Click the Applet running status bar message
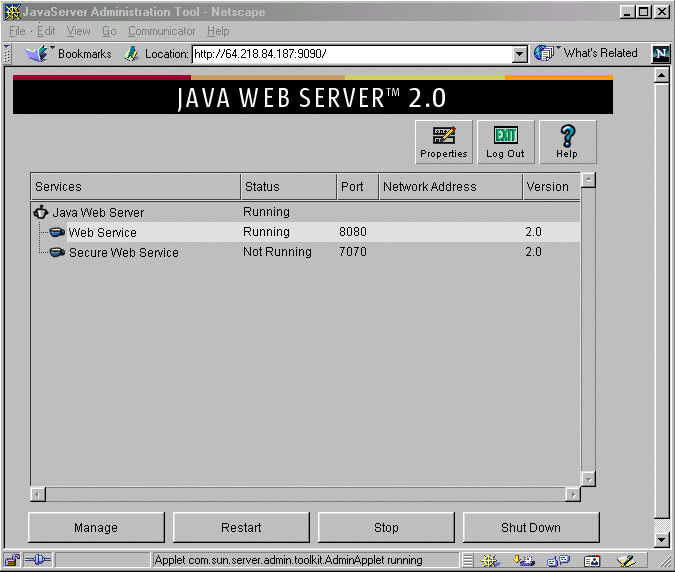 (288, 560)
